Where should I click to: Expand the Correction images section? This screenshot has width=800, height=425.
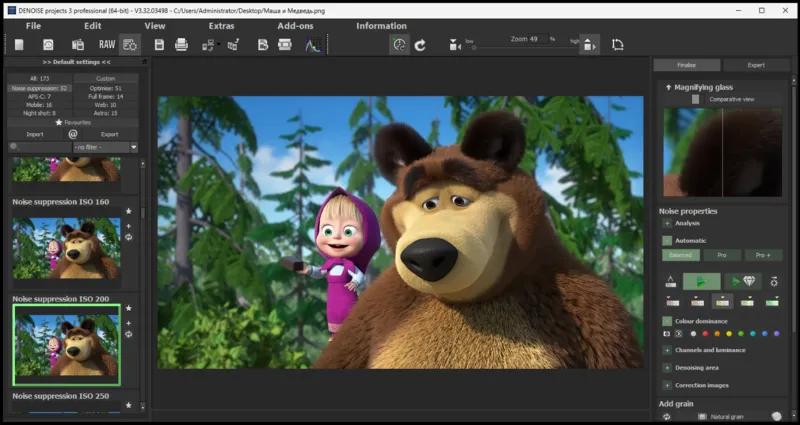point(667,385)
